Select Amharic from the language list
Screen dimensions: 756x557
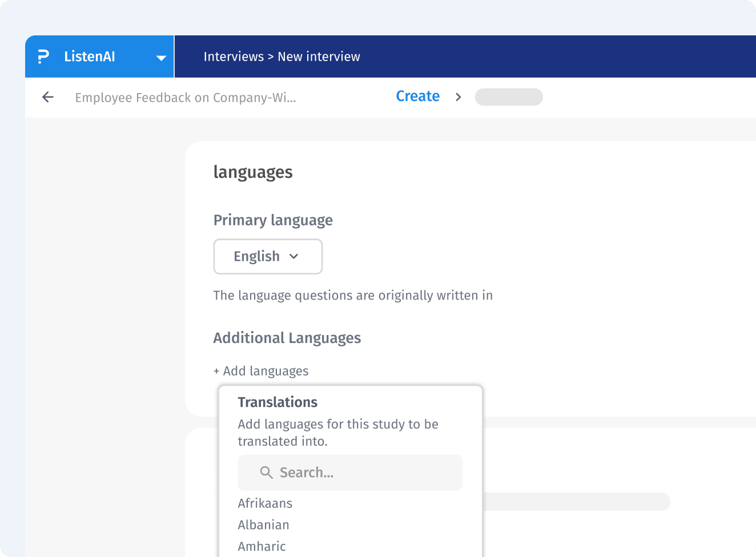(262, 547)
